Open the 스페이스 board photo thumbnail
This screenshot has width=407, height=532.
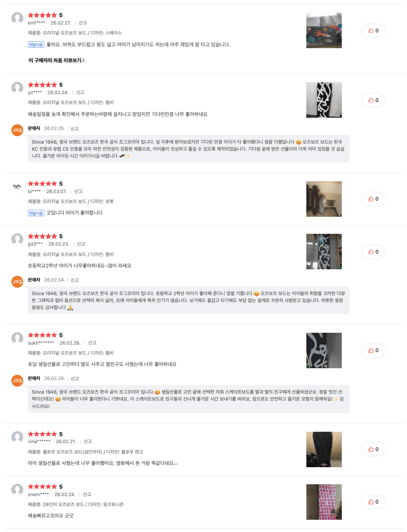tap(324, 31)
